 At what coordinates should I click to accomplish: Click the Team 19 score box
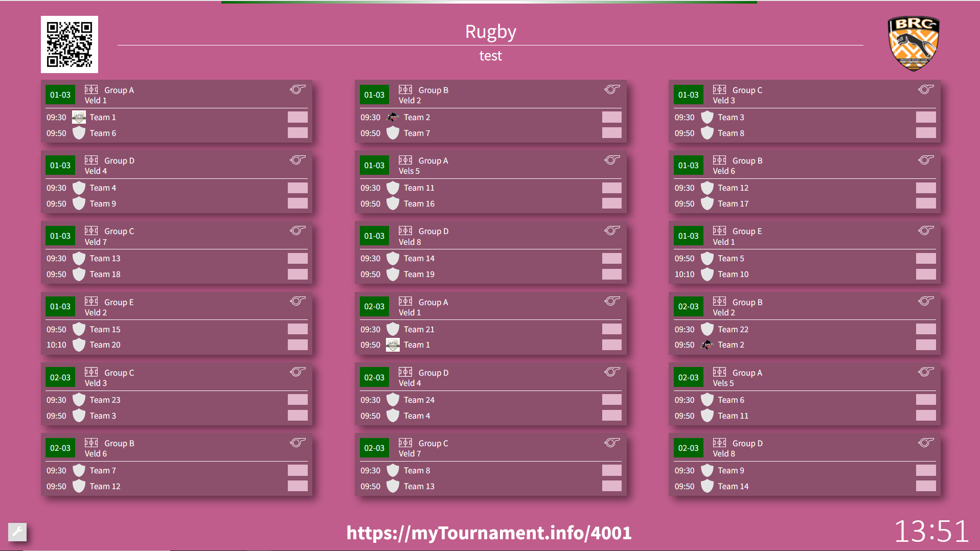point(611,274)
